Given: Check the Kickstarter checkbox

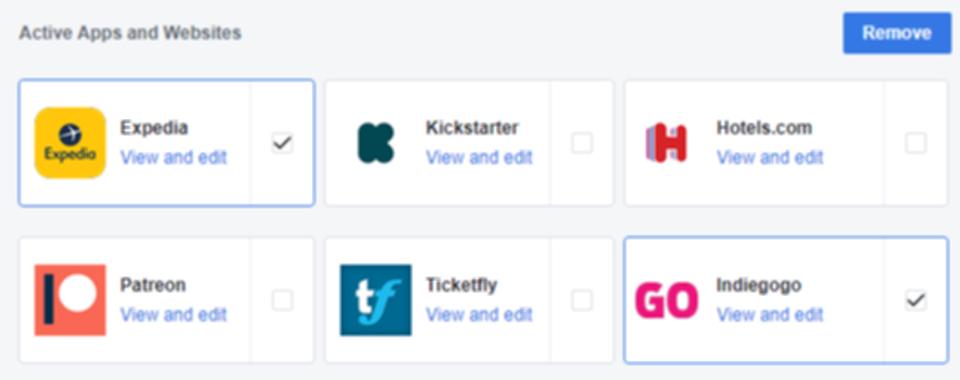Looking at the screenshot, I should pyautogui.click(x=582, y=143).
